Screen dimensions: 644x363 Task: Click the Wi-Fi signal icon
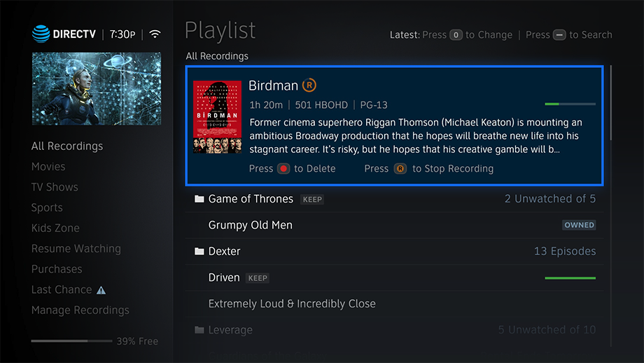[x=155, y=34]
